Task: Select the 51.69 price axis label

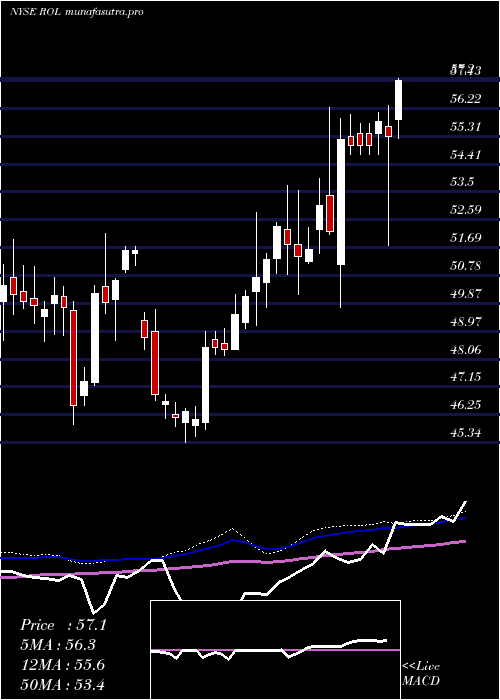Action: pos(466,238)
